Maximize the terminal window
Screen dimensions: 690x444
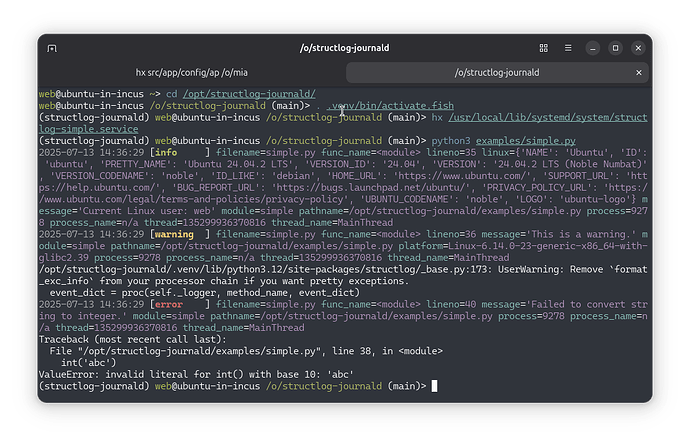(x=616, y=48)
